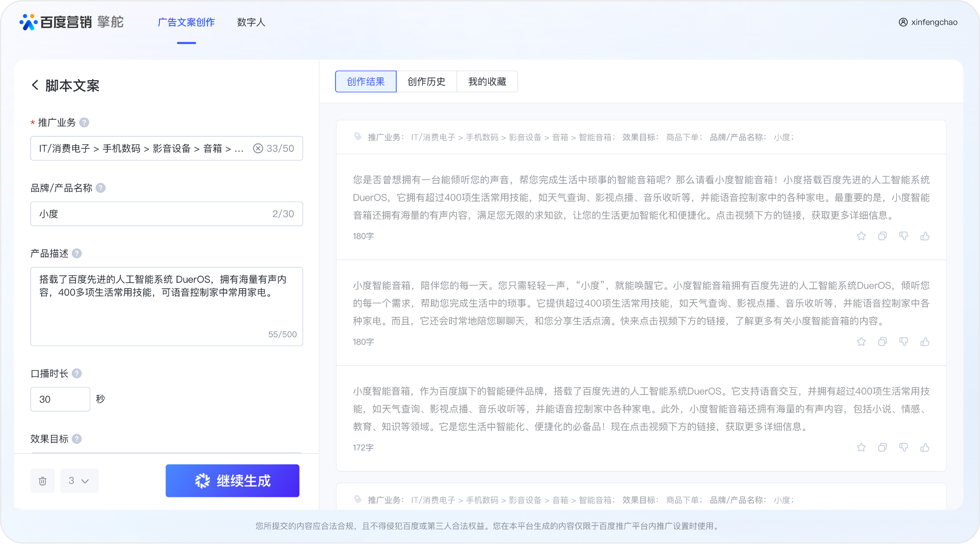Image resolution: width=980 pixels, height=544 pixels.
Task: Click the tag icon on the first result card header
Action: (358, 136)
